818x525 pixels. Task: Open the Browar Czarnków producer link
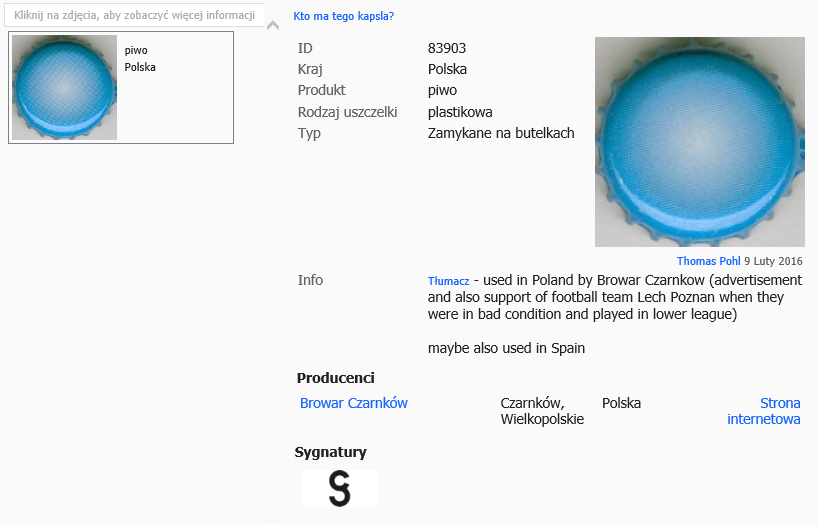[354, 403]
